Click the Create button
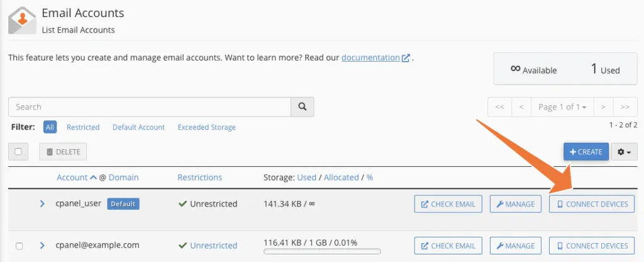Viewport: 644px width, 262px height. [x=586, y=152]
